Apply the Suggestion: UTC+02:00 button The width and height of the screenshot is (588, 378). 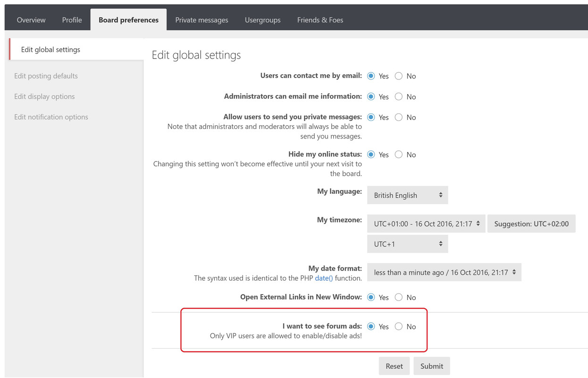tap(531, 224)
